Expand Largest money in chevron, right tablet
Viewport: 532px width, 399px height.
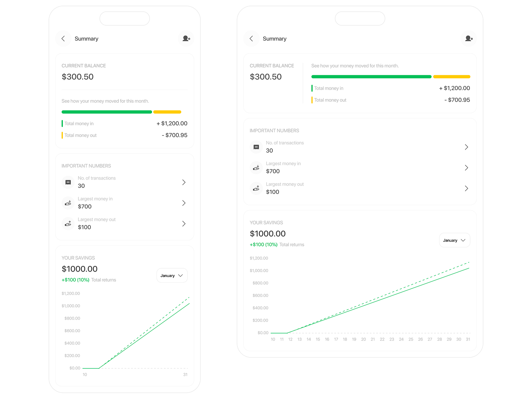click(466, 168)
